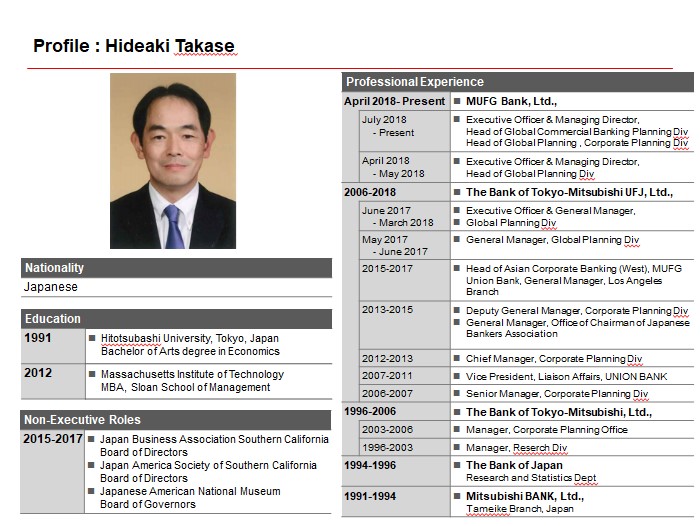
Task: Click 'Vice President, Liaison Affairs, UNION BANK'
Action: [x=567, y=376]
